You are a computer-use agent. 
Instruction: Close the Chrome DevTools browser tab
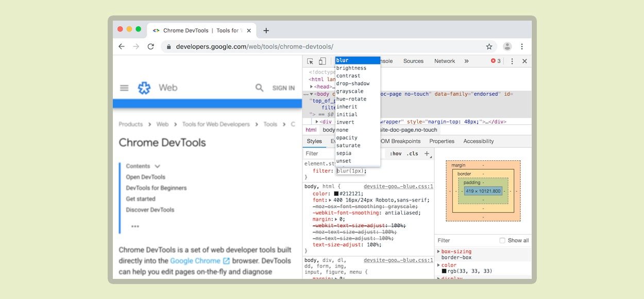249,30
